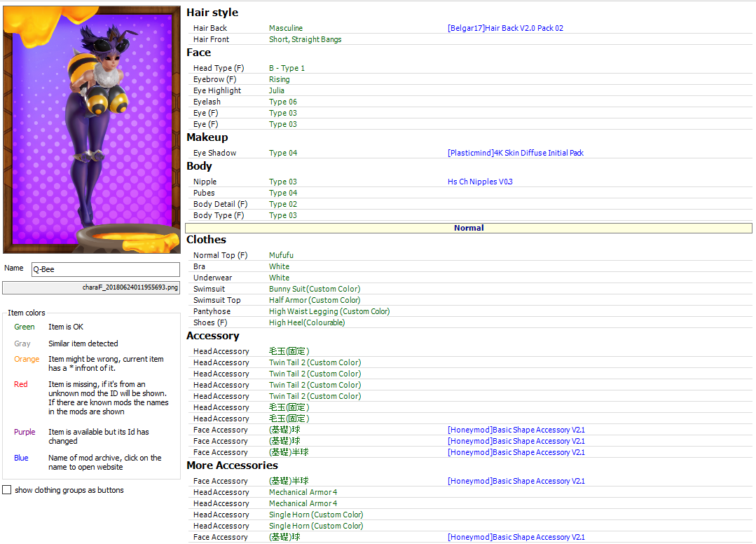Click the Clothes section heading
Image resolution: width=756 pixels, height=544 pixels.
pyautogui.click(x=206, y=240)
